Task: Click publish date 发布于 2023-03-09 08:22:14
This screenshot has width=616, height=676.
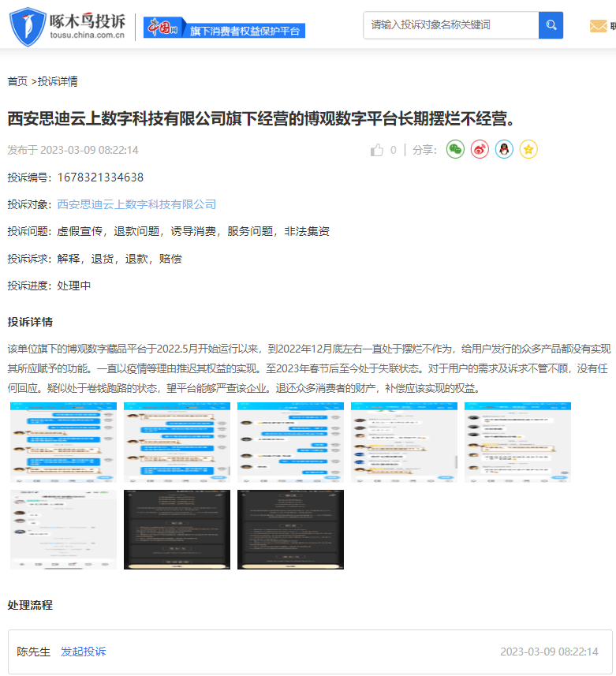Action: 73,150
